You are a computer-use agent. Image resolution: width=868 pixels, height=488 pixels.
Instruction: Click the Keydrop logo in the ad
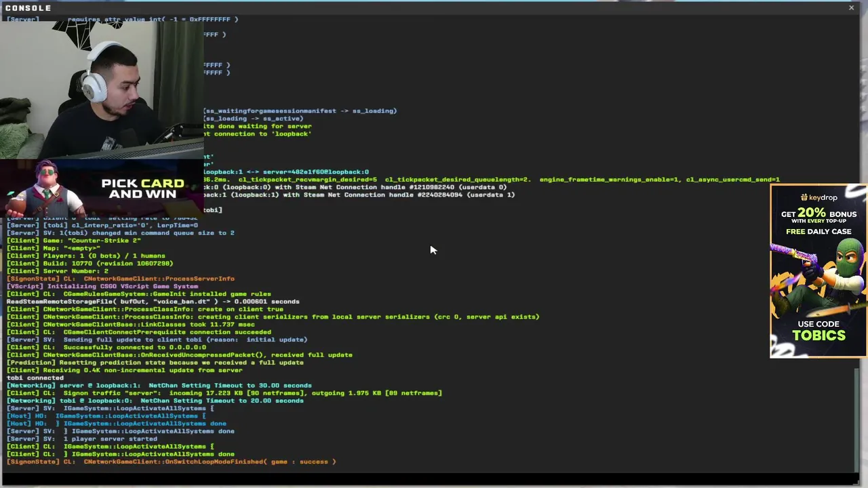tap(818, 197)
